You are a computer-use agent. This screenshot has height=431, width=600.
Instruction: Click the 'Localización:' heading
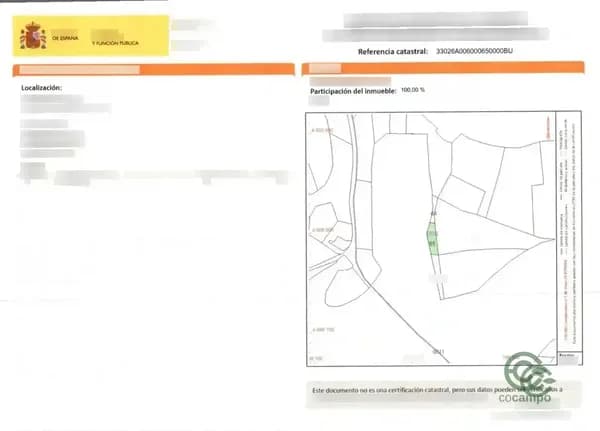(x=41, y=88)
